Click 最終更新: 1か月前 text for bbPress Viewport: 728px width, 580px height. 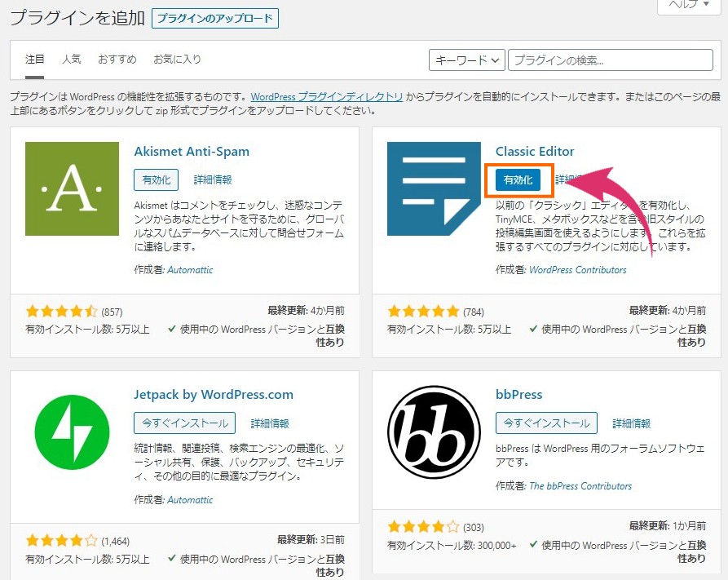click(x=667, y=525)
